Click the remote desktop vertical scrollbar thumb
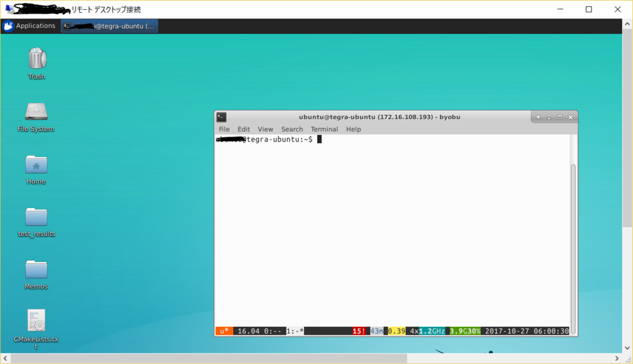The width and height of the screenshot is (633, 364). (x=627, y=128)
